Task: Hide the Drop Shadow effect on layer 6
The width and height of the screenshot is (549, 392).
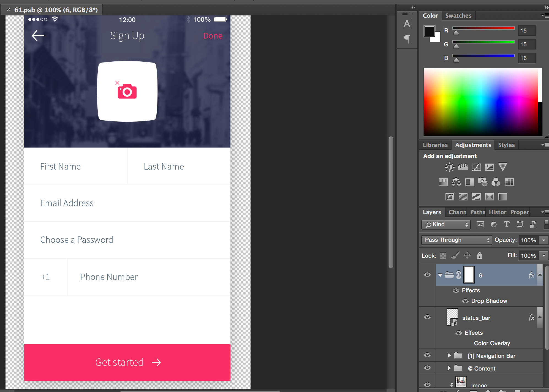Action: click(x=465, y=301)
